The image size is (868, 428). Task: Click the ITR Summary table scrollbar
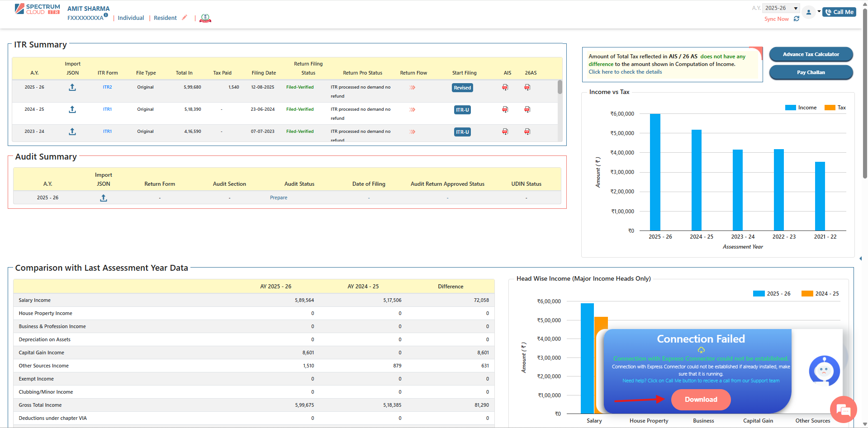[x=560, y=87]
